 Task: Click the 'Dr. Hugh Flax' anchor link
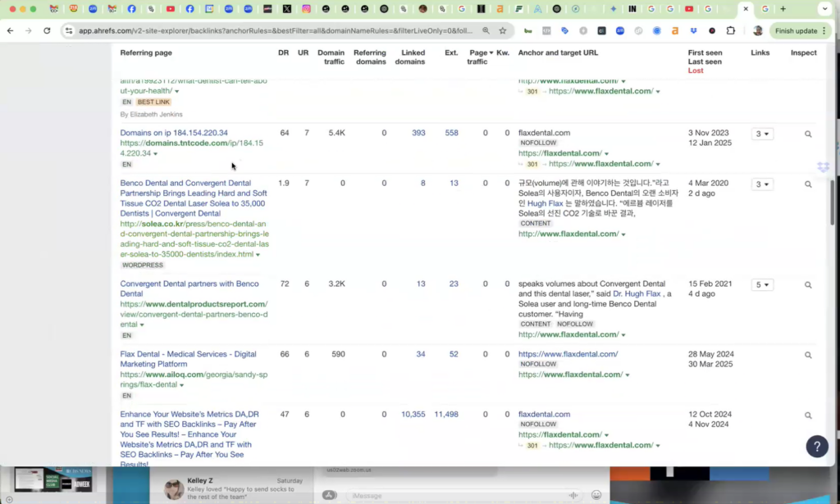[637, 293]
